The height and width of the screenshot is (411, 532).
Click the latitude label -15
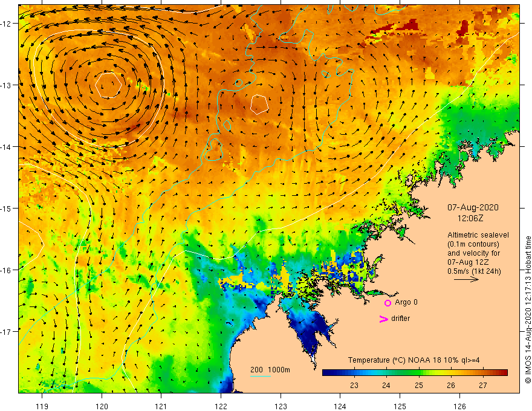[7, 209]
